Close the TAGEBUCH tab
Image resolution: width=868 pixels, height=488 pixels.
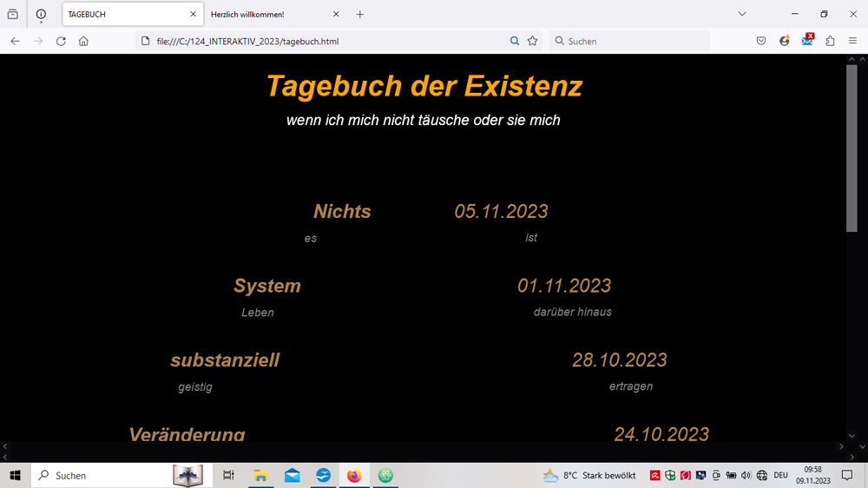point(193,15)
